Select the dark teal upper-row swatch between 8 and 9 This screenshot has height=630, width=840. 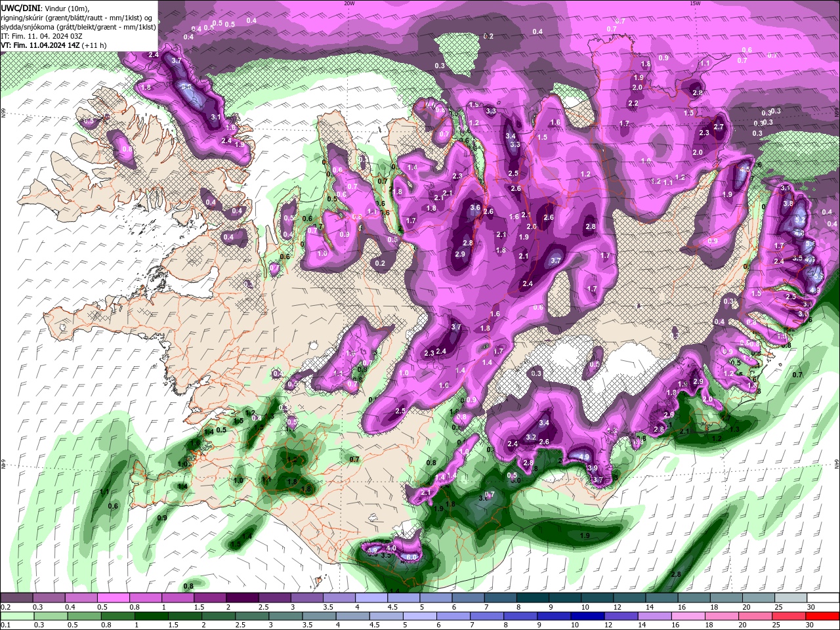click(532, 598)
